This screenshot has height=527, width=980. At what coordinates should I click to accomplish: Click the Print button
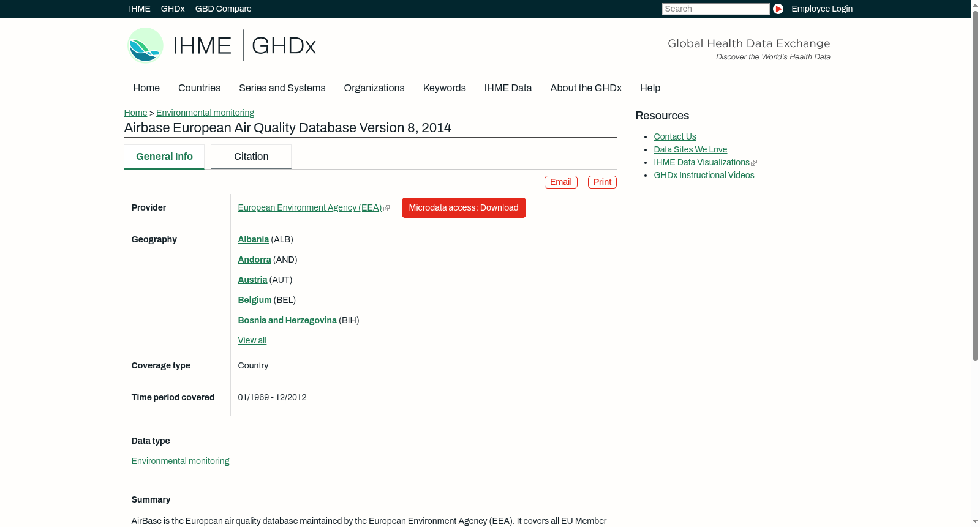click(602, 182)
